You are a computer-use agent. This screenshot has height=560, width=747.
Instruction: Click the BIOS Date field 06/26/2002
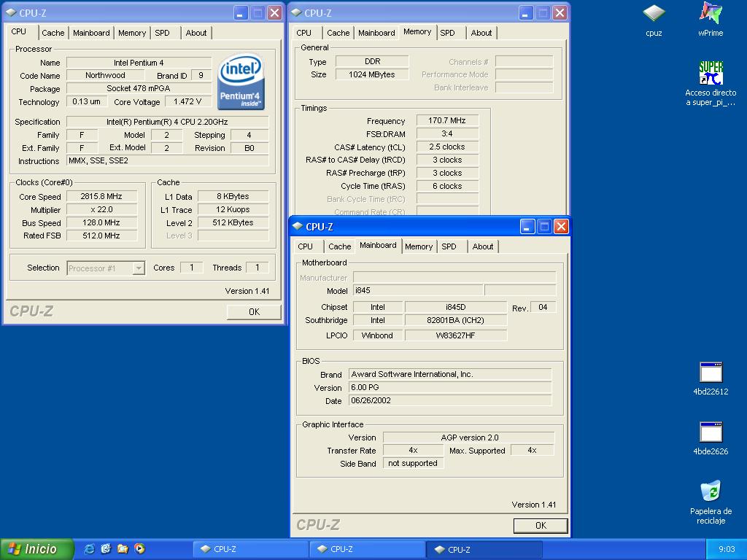tap(450, 400)
